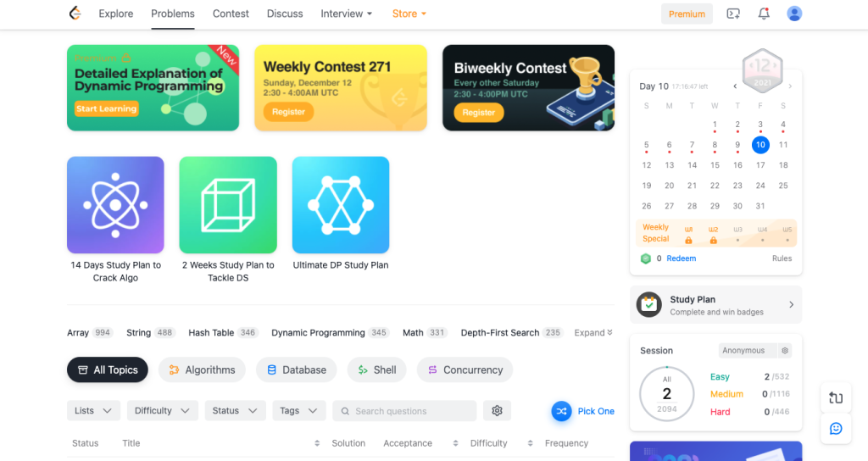Click the LeetCode logo icon
The width and height of the screenshot is (868, 461).
[x=75, y=14]
